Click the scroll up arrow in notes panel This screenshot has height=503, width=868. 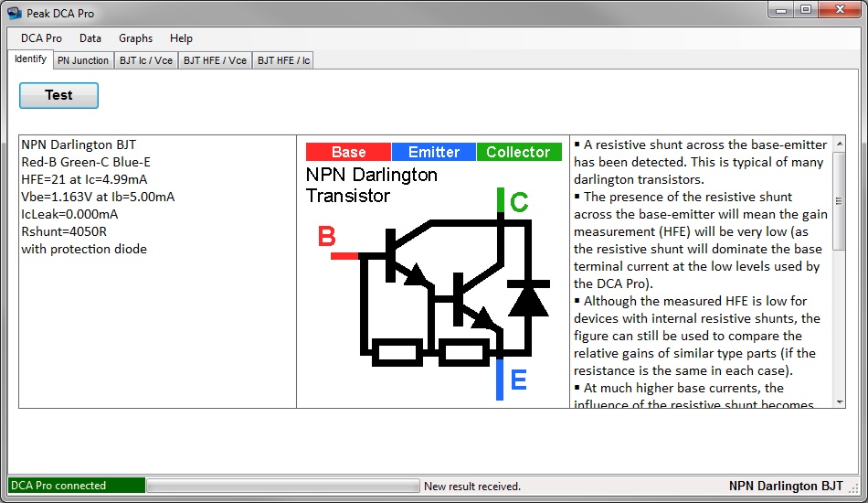839,144
